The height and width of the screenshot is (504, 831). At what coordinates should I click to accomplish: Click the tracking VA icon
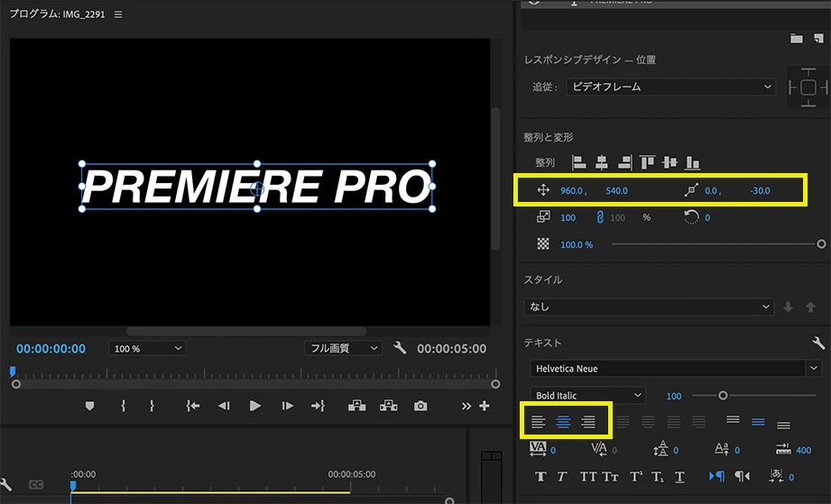[538, 449]
